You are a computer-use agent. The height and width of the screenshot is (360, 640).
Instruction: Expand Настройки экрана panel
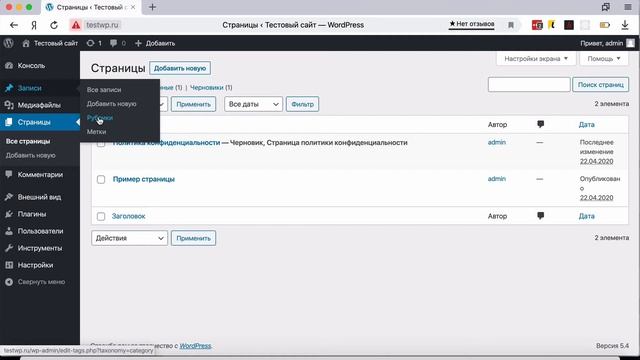point(536,58)
